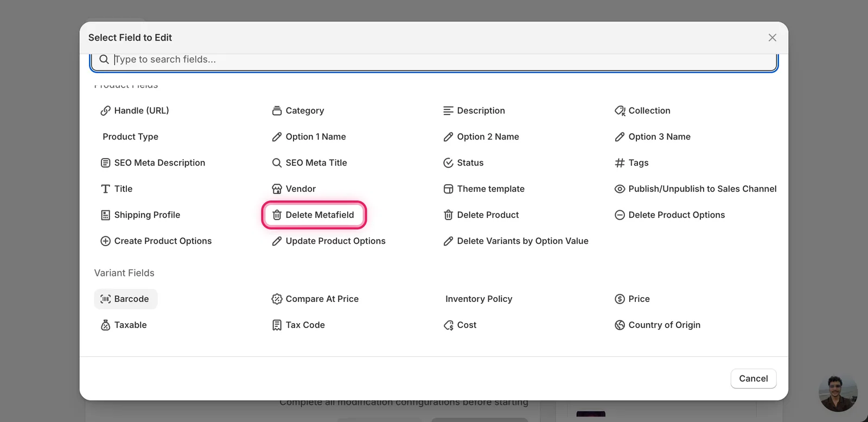This screenshot has height=422, width=868.
Task: Choose the Collection field icon
Action: 620,111
